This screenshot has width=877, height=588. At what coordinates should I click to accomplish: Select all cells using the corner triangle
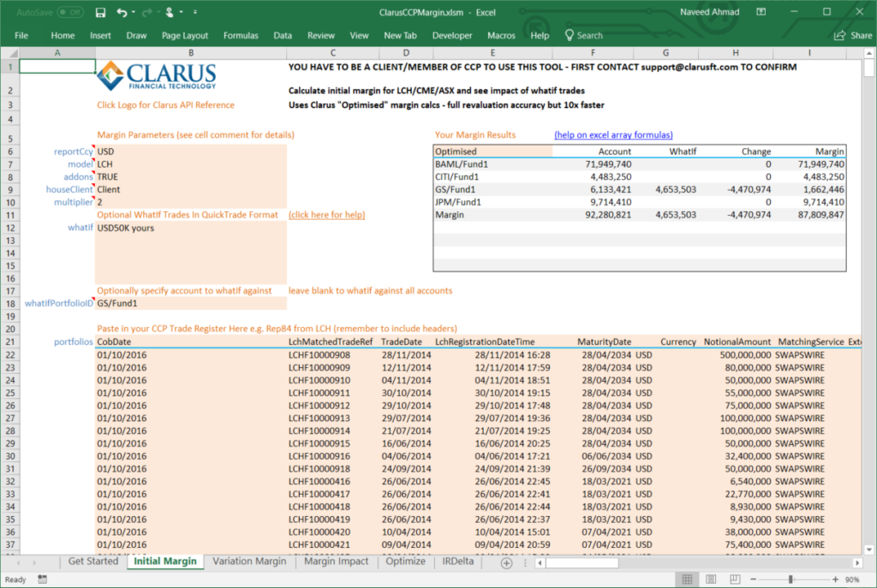pyautogui.click(x=10, y=53)
